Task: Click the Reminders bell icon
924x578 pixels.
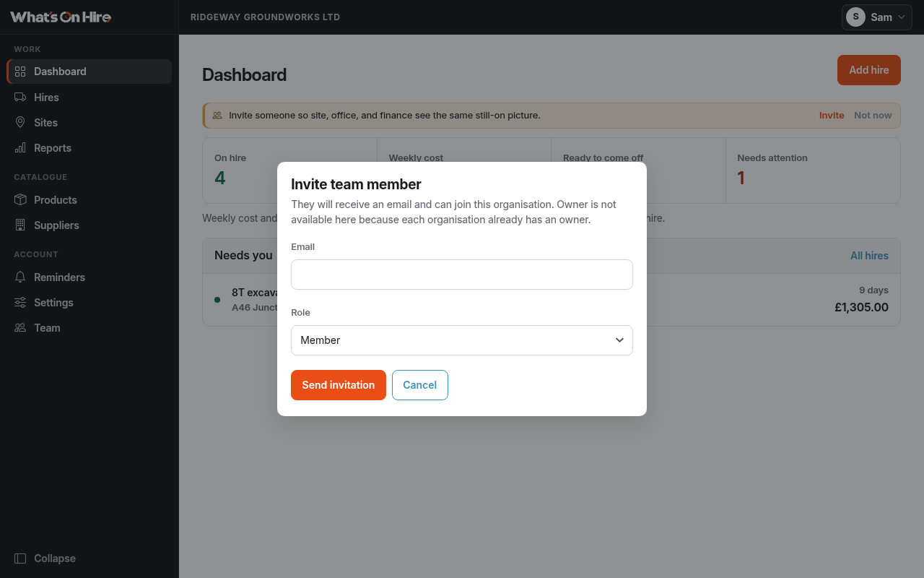Action: (x=20, y=277)
